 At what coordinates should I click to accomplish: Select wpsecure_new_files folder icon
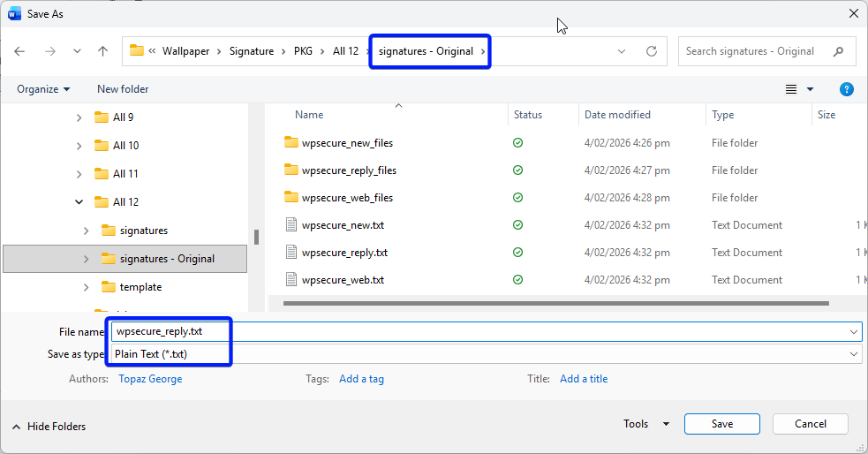291,142
